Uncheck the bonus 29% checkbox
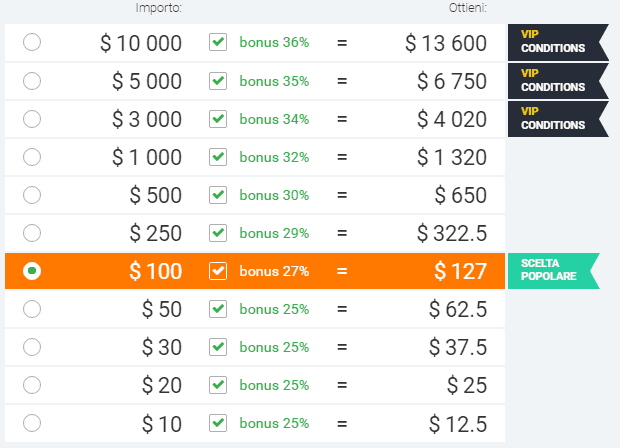620x448 pixels. [x=218, y=233]
